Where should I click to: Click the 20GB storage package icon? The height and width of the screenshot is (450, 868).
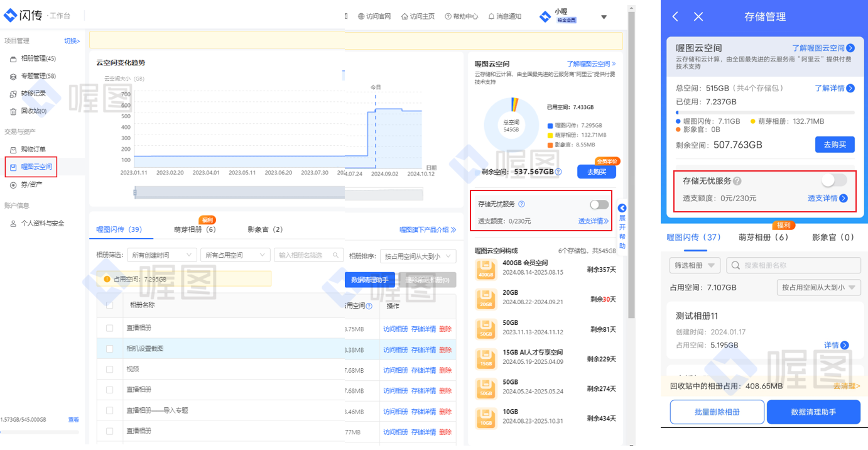coord(486,298)
